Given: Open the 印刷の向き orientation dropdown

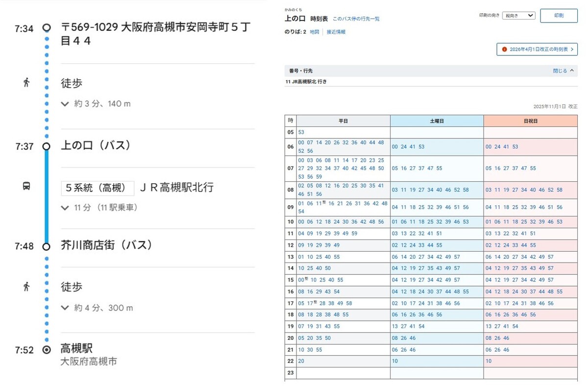Looking at the screenshot, I should pyautogui.click(x=518, y=16).
